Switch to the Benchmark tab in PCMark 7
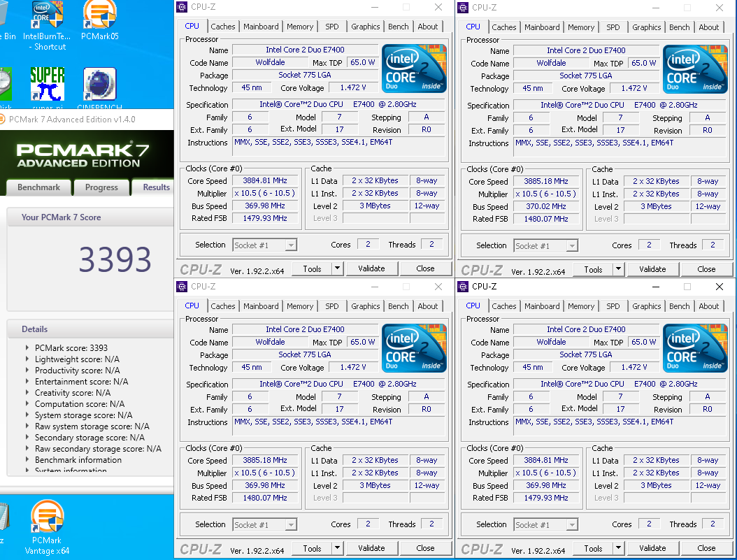This screenshot has width=737, height=560. tap(38, 187)
